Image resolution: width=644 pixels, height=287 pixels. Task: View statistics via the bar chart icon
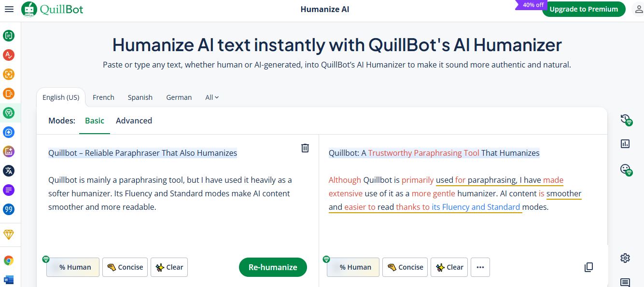coord(625,143)
